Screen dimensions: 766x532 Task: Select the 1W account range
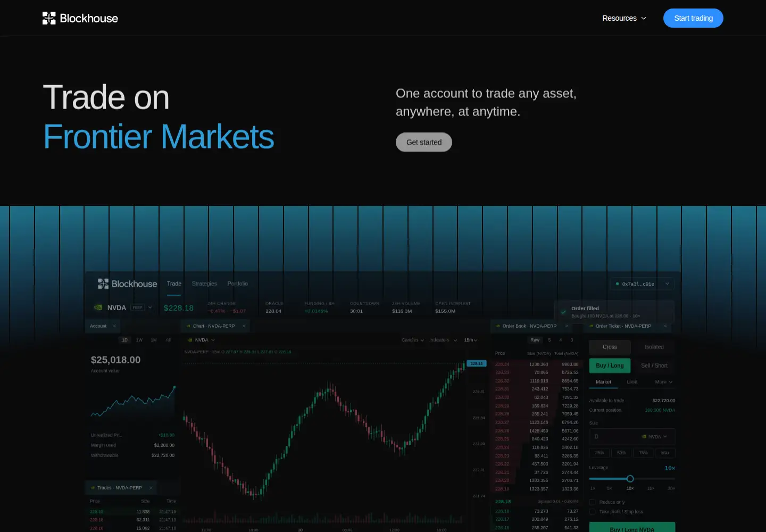pos(139,340)
